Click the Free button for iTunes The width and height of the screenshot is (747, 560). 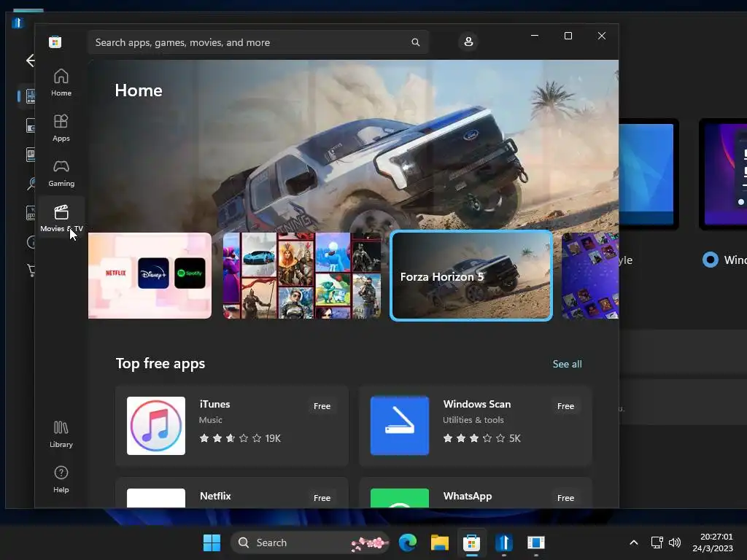322,406
